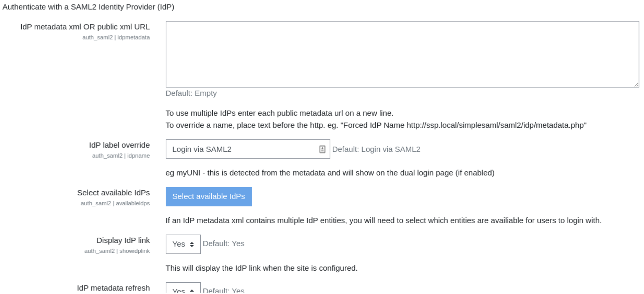Click the Select available IdPs button
644x294 pixels.
[209, 196]
